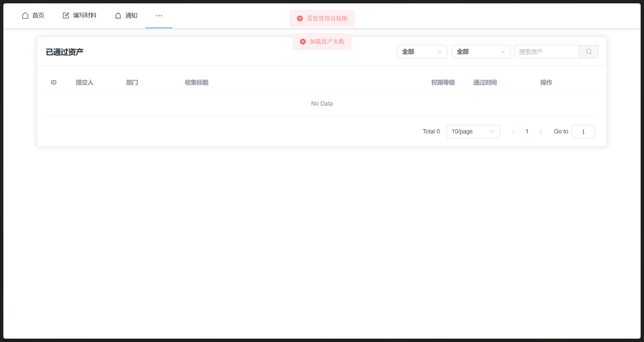Click the Total 0 label
Image resolution: width=644 pixels, height=342 pixels.
click(431, 131)
